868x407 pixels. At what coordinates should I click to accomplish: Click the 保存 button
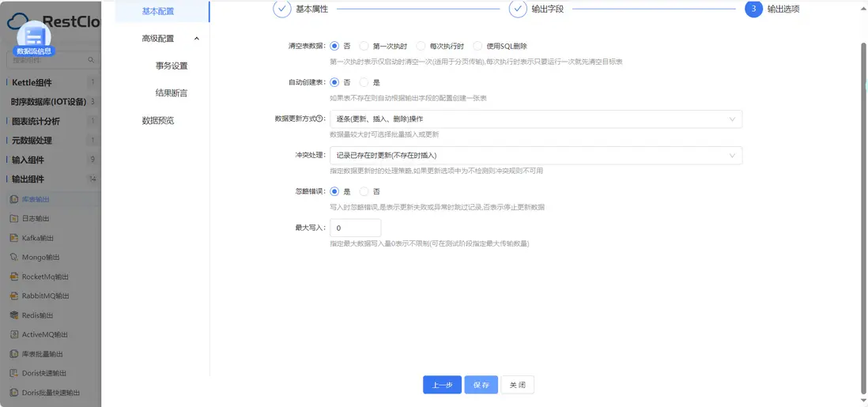pos(481,385)
